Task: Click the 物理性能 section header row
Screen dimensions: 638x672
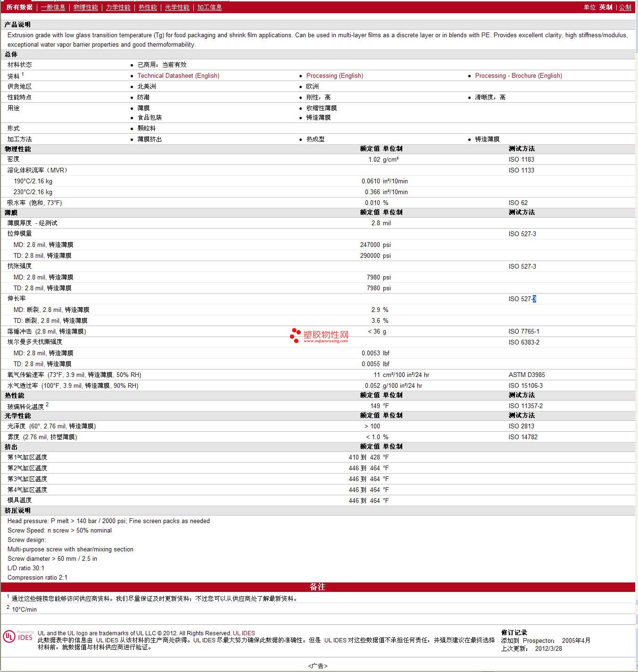Action: pos(318,149)
